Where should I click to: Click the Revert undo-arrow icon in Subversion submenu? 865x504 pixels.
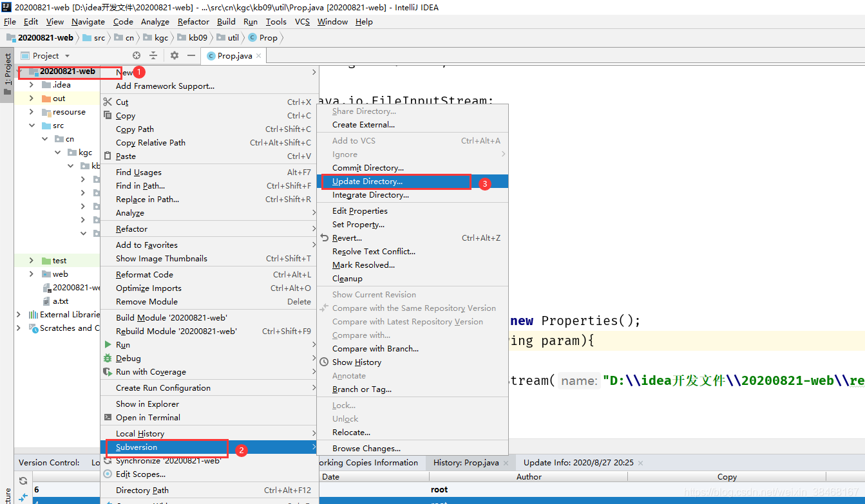324,238
